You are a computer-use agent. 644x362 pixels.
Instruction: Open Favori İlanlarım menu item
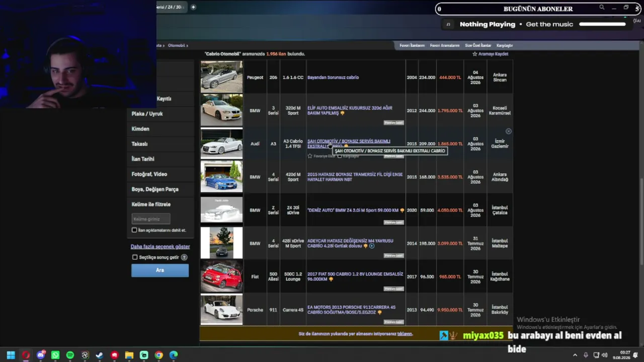(x=412, y=45)
